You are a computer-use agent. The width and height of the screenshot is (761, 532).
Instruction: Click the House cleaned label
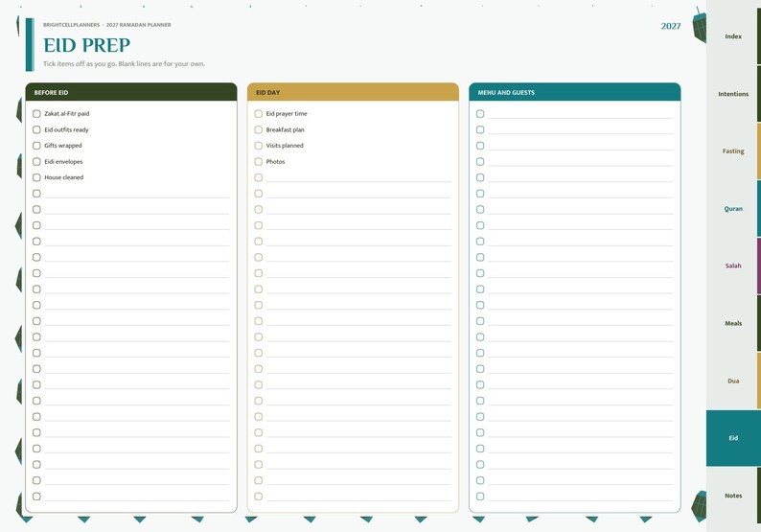[64, 177]
